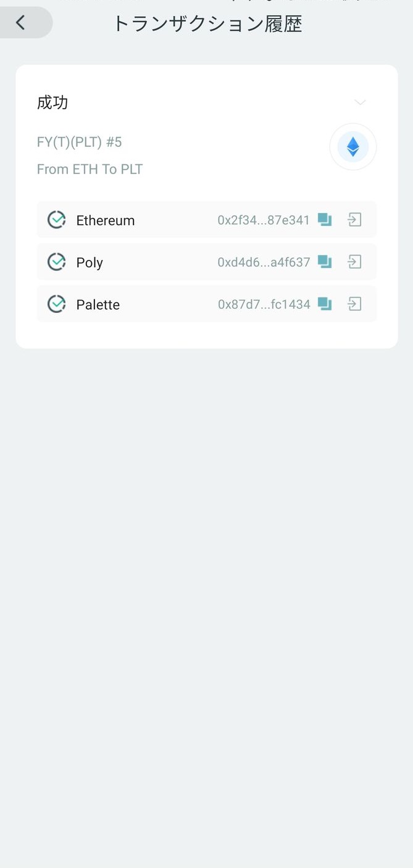
Task: Open the 0x2f34...87e341 hash link
Action: [263, 219]
